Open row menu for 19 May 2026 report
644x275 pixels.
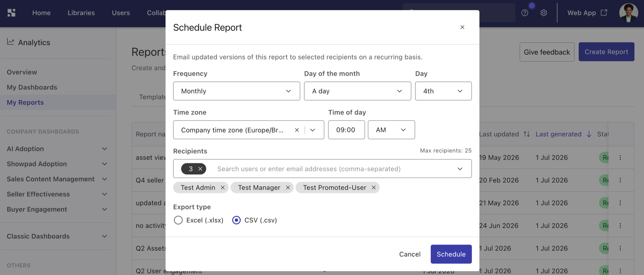coord(620,157)
